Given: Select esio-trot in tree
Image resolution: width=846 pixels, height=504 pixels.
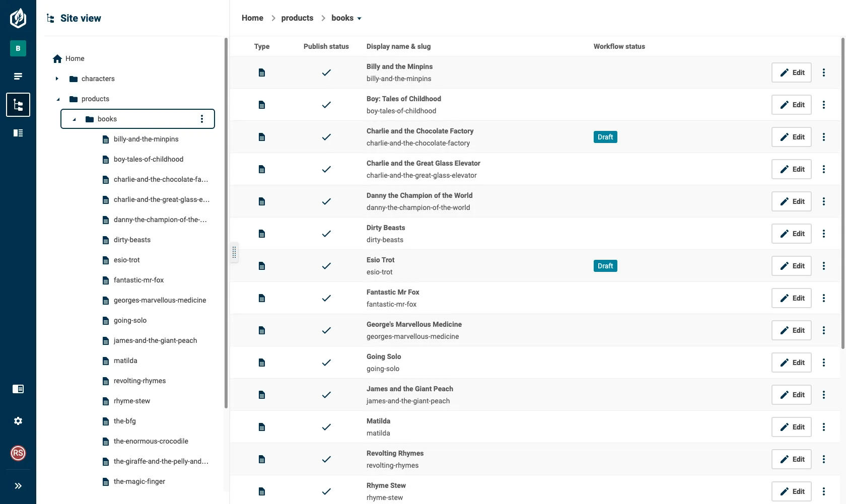Looking at the screenshot, I should [x=127, y=260].
